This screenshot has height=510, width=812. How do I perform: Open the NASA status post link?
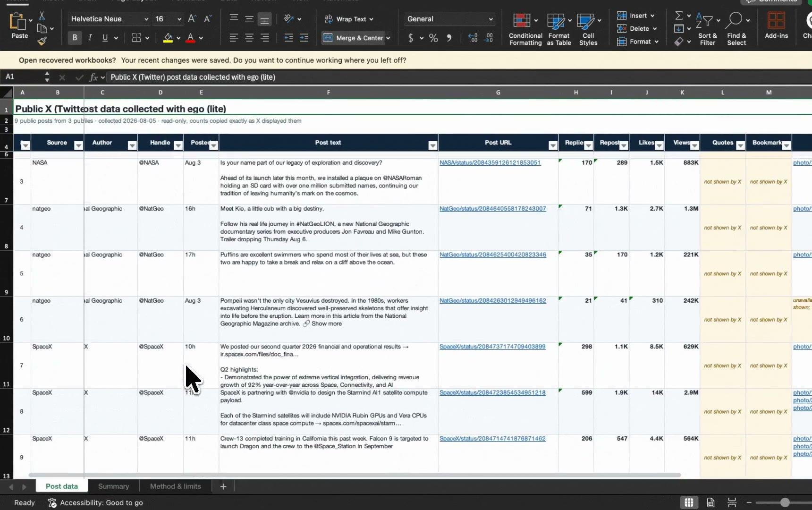(490, 163)
